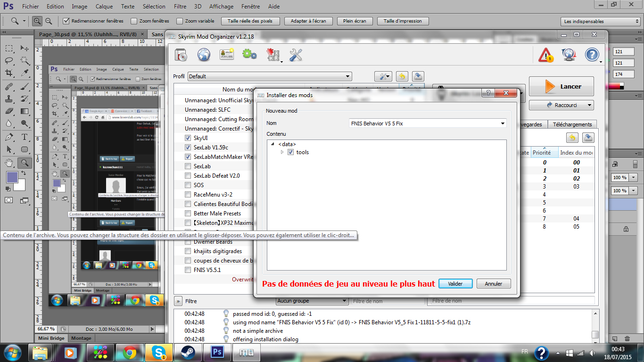Click the globe Nexus browser icon
644x362 pixels.
point(204,55)
